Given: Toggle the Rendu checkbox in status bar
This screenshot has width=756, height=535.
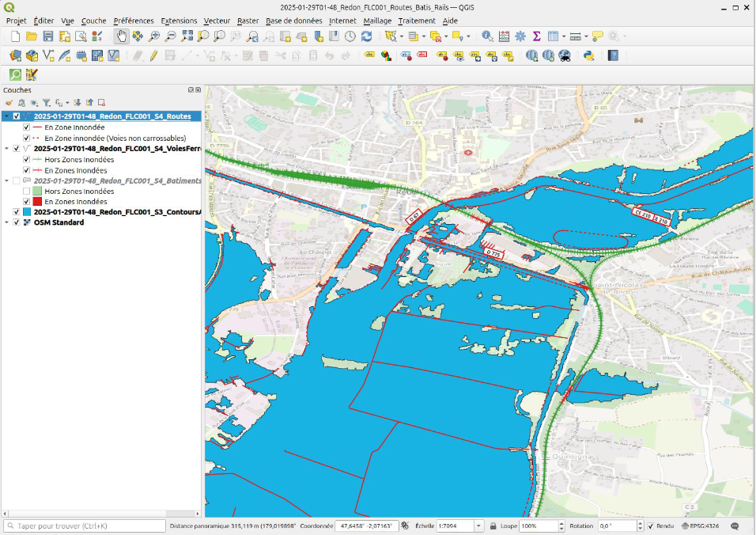Looking at the screenshot, I should click(650, 526).
